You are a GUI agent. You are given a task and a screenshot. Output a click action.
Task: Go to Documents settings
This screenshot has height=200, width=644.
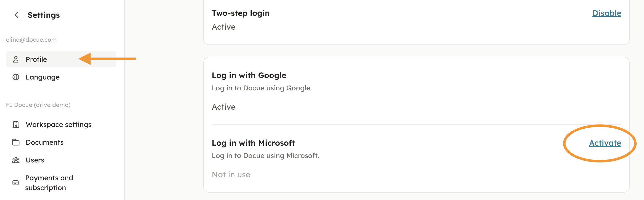[44, 142]
